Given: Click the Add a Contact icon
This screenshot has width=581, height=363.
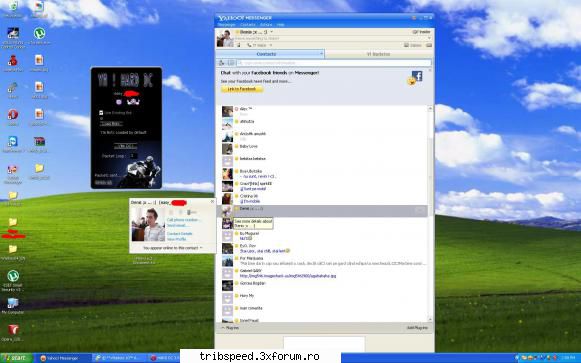Looking at the screenshot, I should (x=222, y=63).
